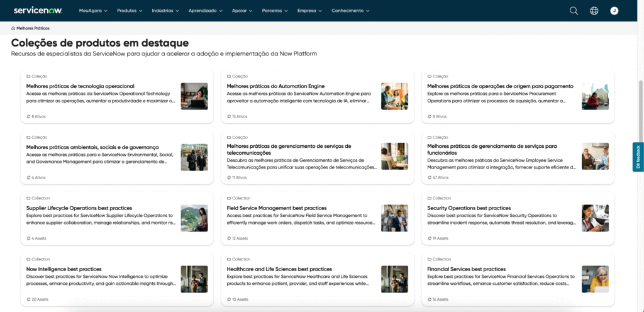Open Healthcare and Life Sciences best practices
This screenshot has height=312, width=644.
pyautogui.click(x=279, y=269)
